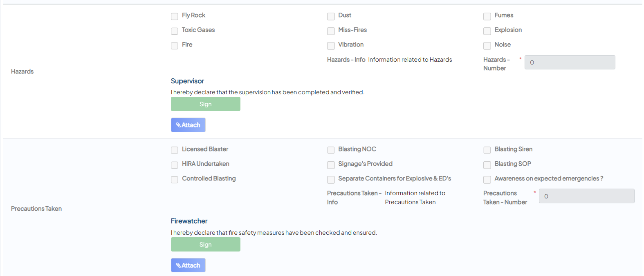Tick the Blasting Siren checkbox
This screenshot has width=644, height=276.
(487, 150)
